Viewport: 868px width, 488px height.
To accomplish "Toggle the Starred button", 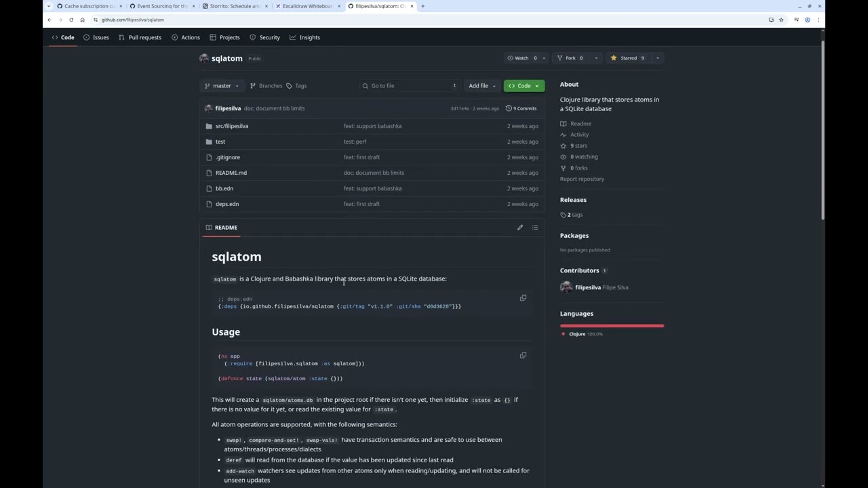I will click(628, 58).
